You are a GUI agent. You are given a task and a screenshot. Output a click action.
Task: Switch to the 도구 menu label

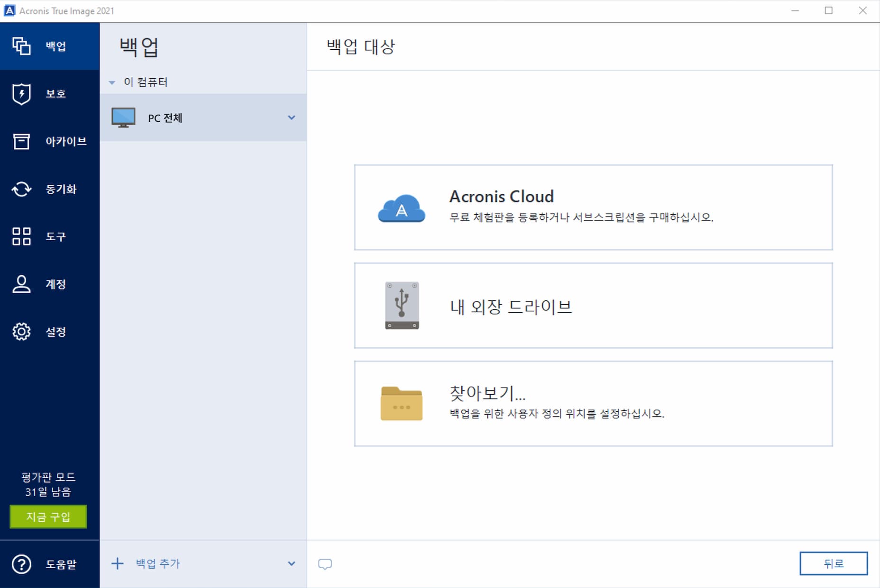[x=55, y=236]
